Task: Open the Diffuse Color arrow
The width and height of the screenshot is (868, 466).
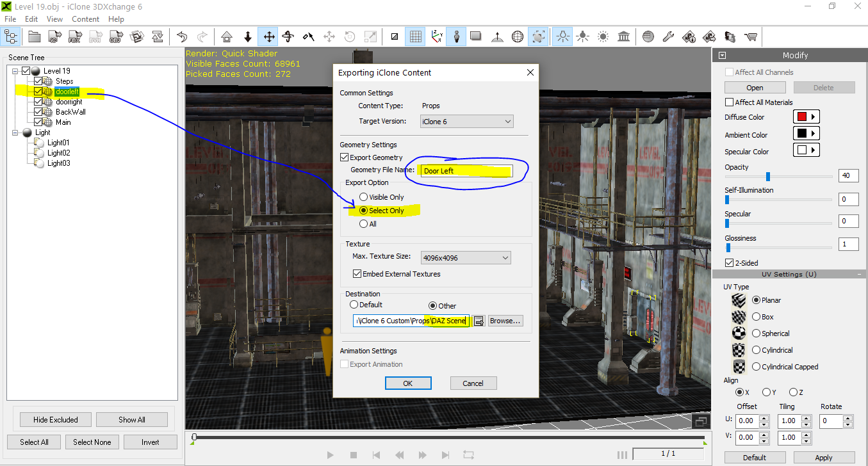Action: (814, 117)
